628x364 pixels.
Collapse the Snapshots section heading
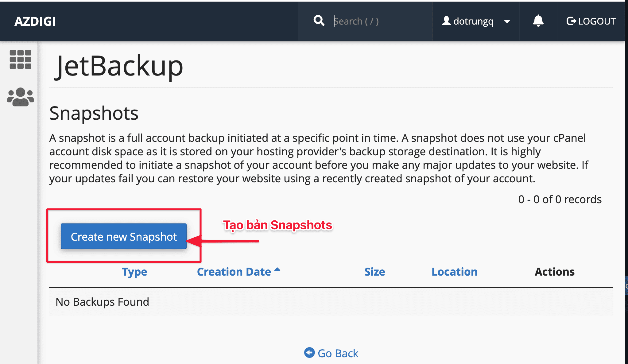click(x=93, y=113)
